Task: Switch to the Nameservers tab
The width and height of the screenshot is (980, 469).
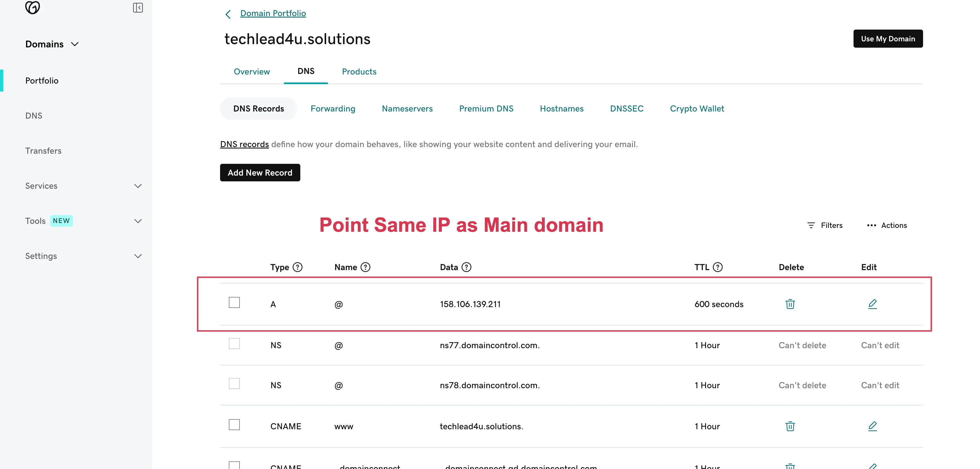Action: point(407,108)
